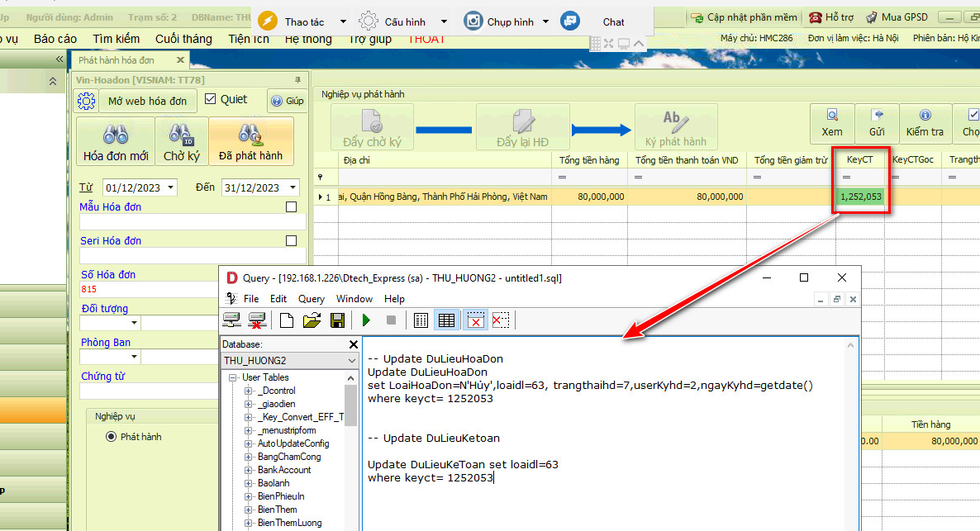980x531 pixels.
Task: Open the Query menu in the Query window
Action: 311,299
